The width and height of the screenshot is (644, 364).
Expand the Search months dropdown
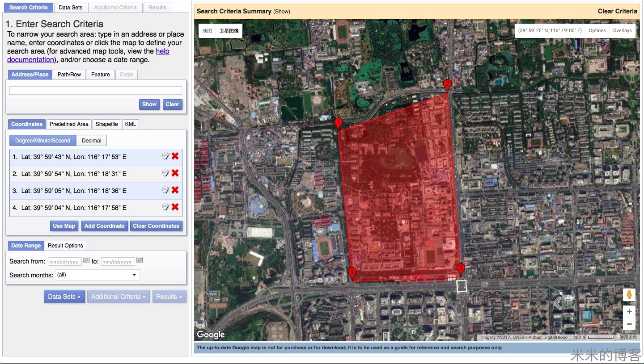(97, 275)
